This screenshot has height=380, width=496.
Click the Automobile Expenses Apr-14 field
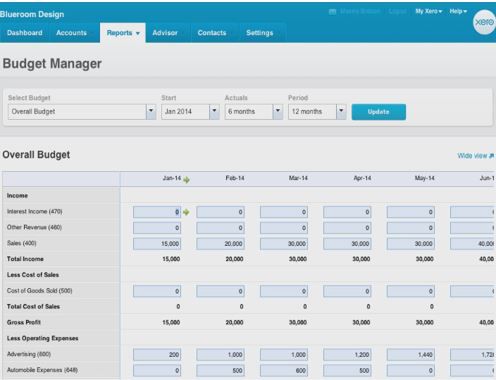(347, 371)
